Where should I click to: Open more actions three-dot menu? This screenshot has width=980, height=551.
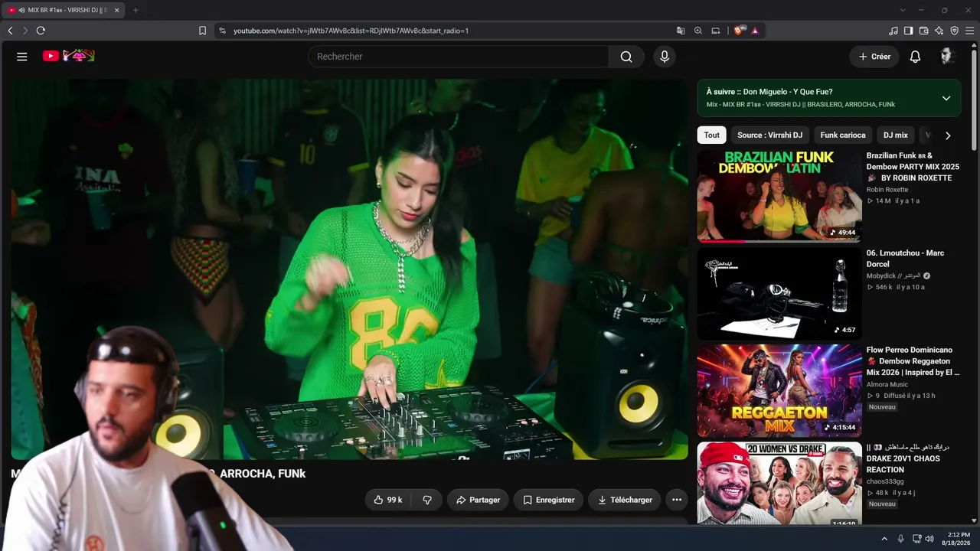[x=677, y=500]
